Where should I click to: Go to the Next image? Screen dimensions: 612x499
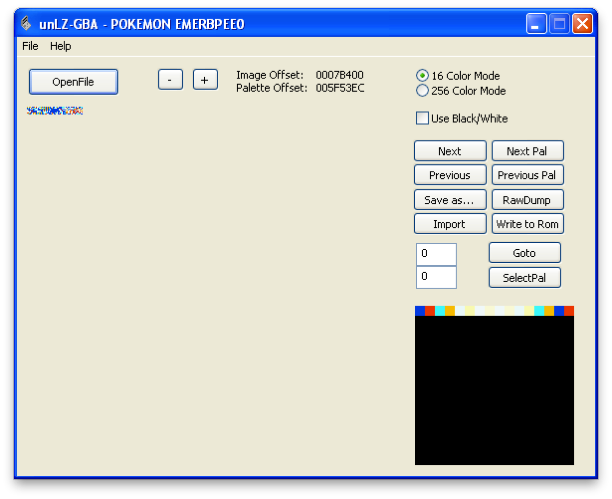coord(450,151)
